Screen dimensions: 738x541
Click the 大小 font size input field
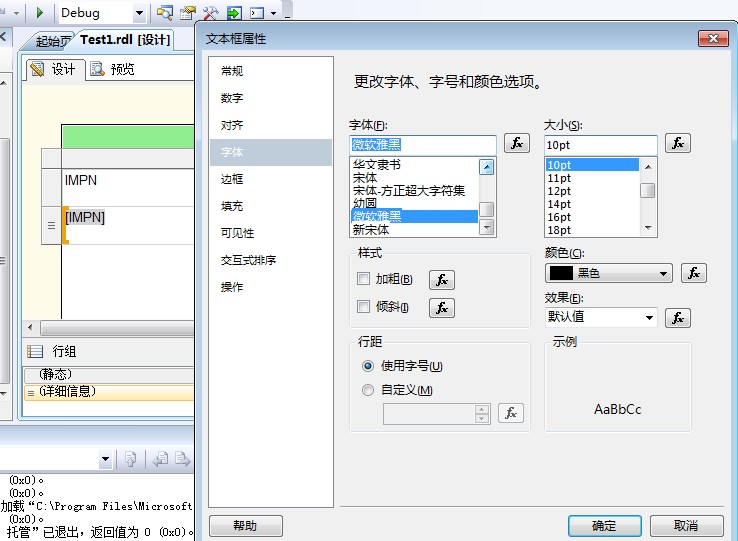click(x=601, y=145)
